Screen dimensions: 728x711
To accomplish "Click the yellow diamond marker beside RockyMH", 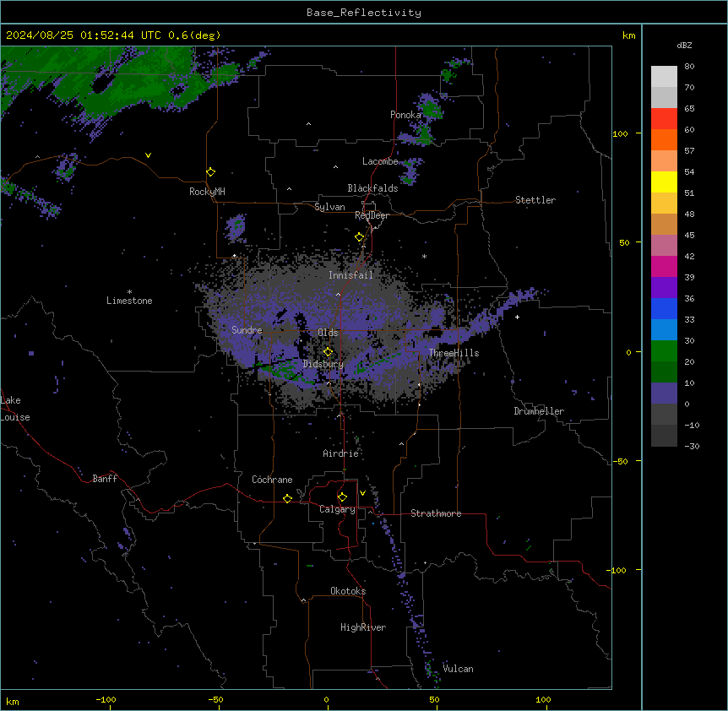I will point(211,172).
